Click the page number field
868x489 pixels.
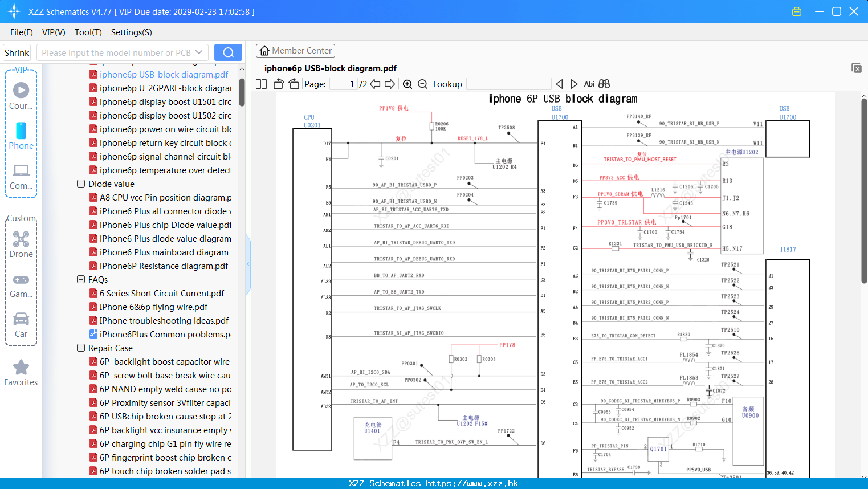pos(343,84)
